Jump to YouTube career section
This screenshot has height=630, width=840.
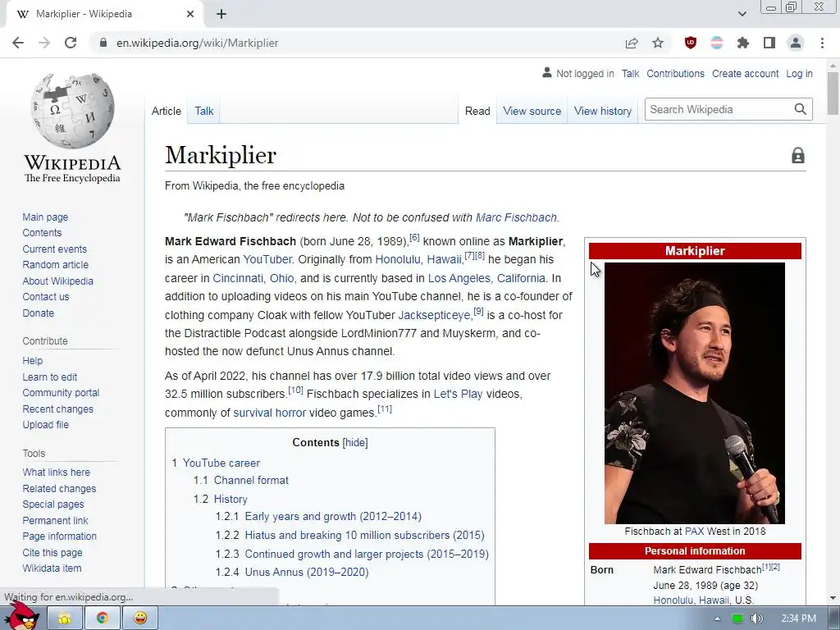click(221, 463)
